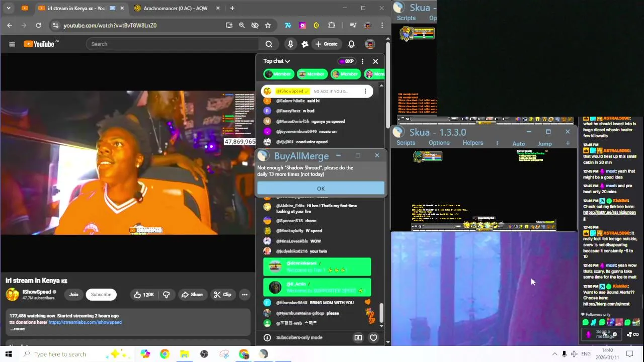The image size is (644, 362).
Task: Open Scripts in the background Skua window
Action: [x=407, y=18]
